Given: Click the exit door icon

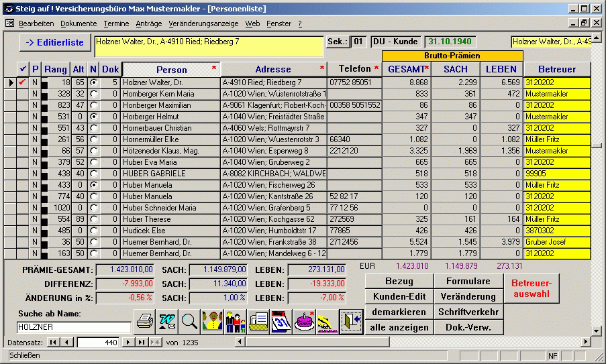Looking at the screenshot, I should (351, 322).
